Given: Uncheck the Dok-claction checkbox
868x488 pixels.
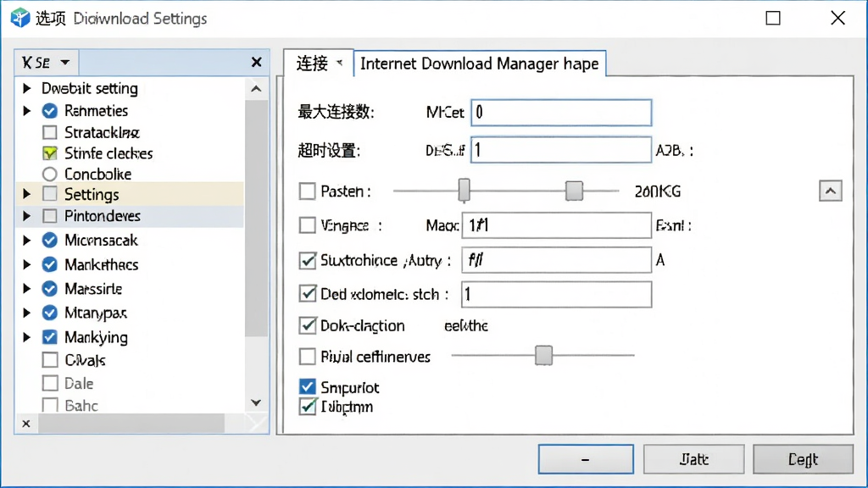Looking at the screenshot, I should point(307,325).
